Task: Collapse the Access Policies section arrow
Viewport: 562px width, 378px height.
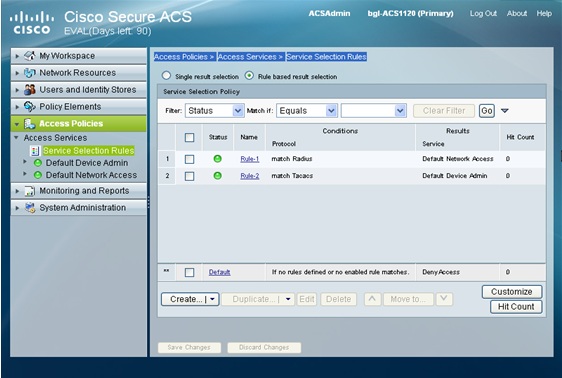Action: click(x=17, y=124)
